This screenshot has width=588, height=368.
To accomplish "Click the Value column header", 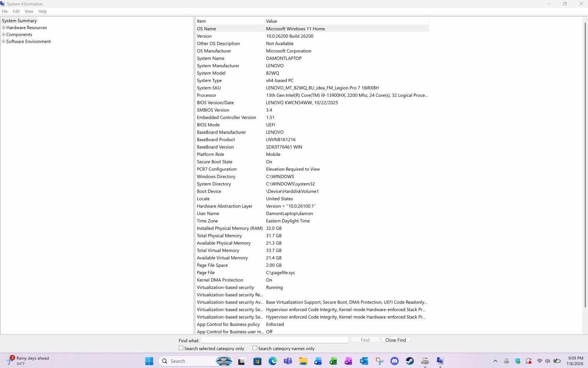I will click(x=347, y=21).
